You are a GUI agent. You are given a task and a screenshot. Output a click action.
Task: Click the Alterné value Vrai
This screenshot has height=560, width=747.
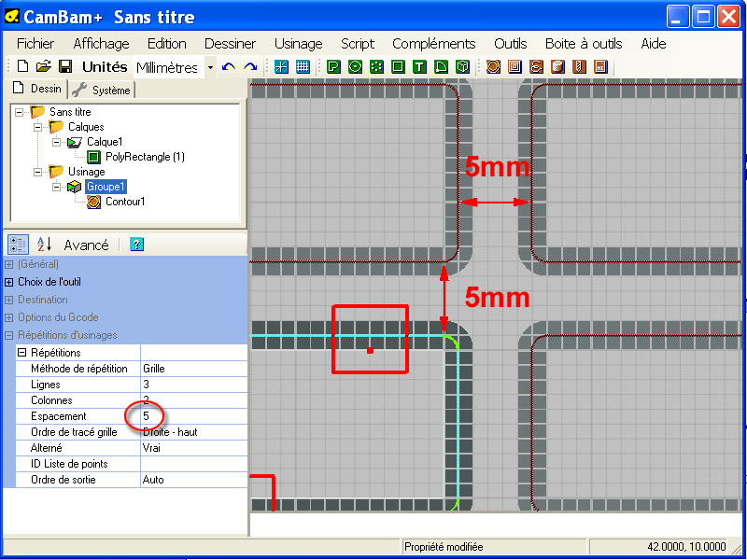(194, 448)
